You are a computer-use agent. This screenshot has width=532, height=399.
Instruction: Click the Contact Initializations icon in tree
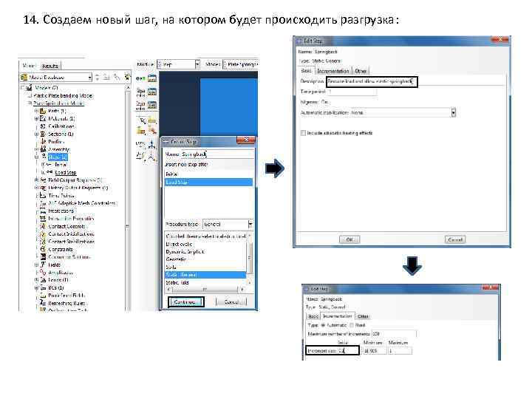[43, 234]
